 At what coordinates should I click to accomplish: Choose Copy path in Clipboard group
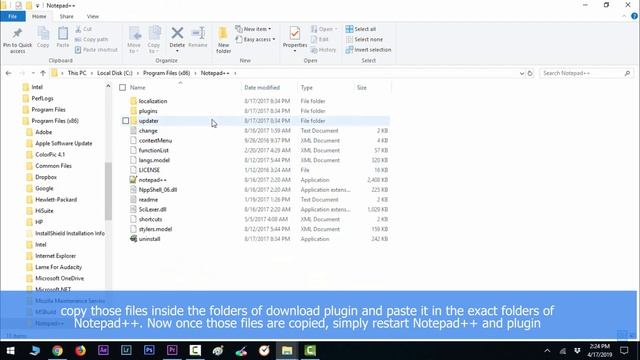pos(92,39)
